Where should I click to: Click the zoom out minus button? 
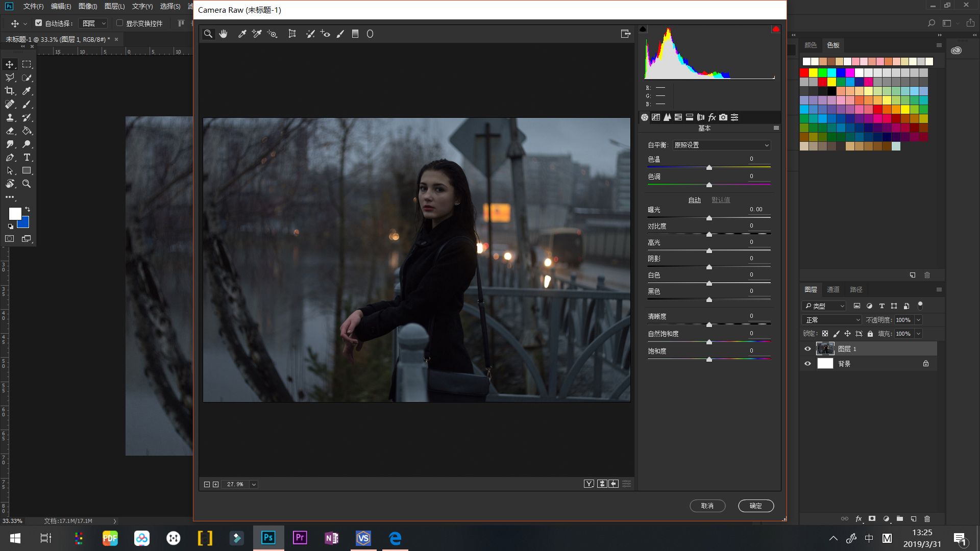[207, 484]
